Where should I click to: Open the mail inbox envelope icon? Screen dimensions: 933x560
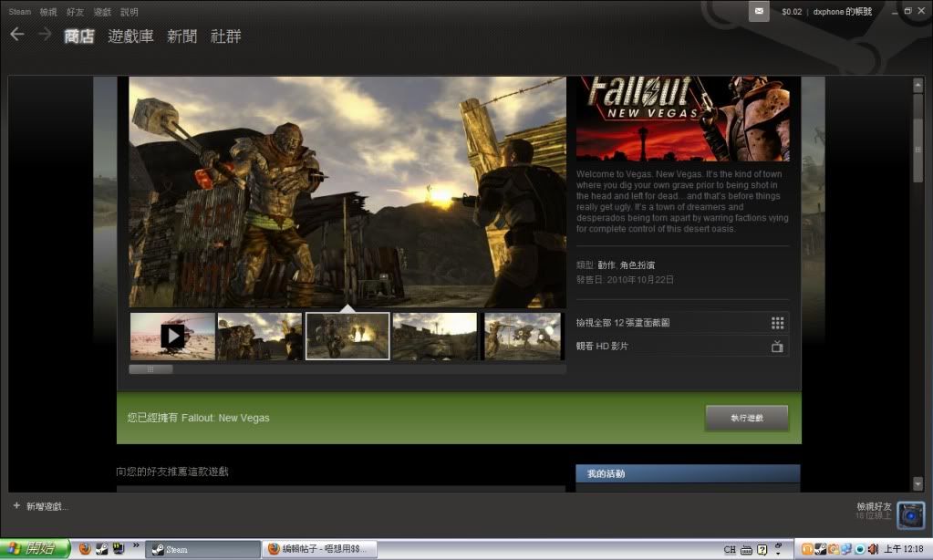(759, 11)
